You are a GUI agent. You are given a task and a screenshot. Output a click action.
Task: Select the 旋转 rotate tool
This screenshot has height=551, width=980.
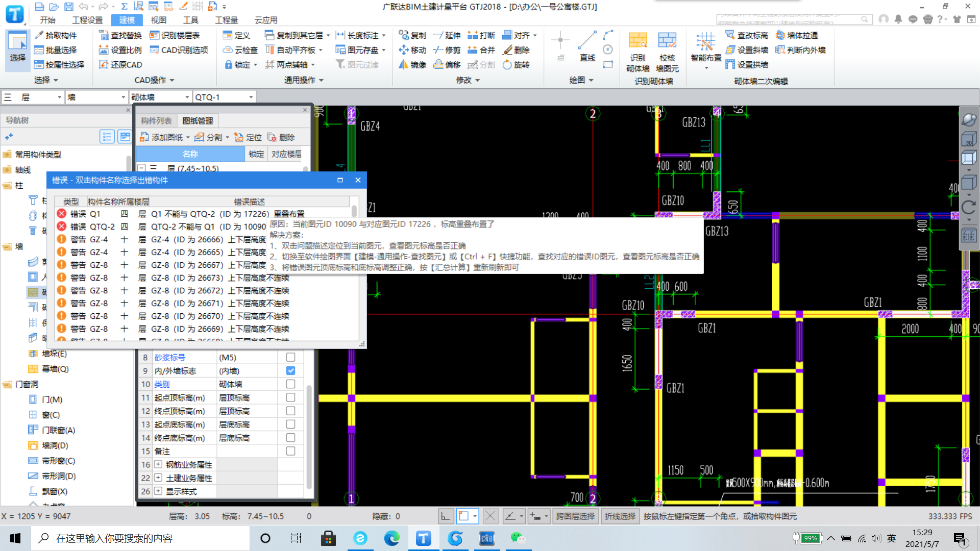[x=517, y=65]
